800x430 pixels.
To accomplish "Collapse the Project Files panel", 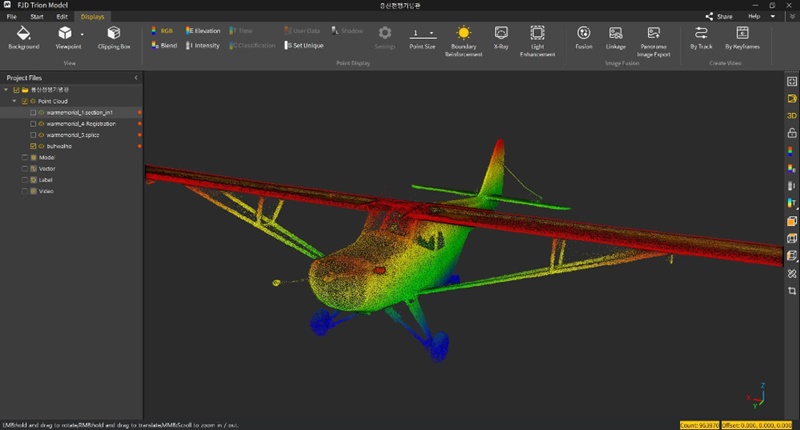I will pyautogui.click(x=136, y=78).
